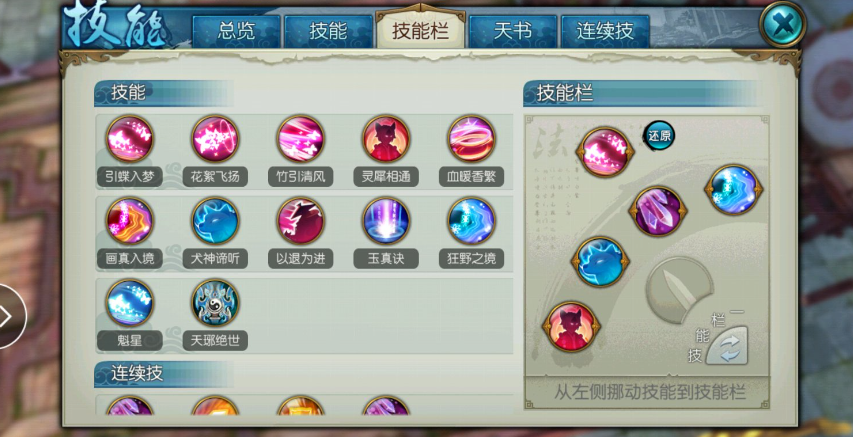
Task: Go to the 连续技 tab
Action: 605,31
